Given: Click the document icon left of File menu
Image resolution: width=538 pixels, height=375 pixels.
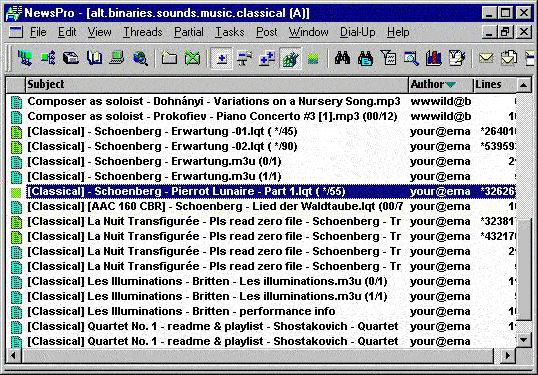Looking at the screenshot, I should [x=16, y=32].
